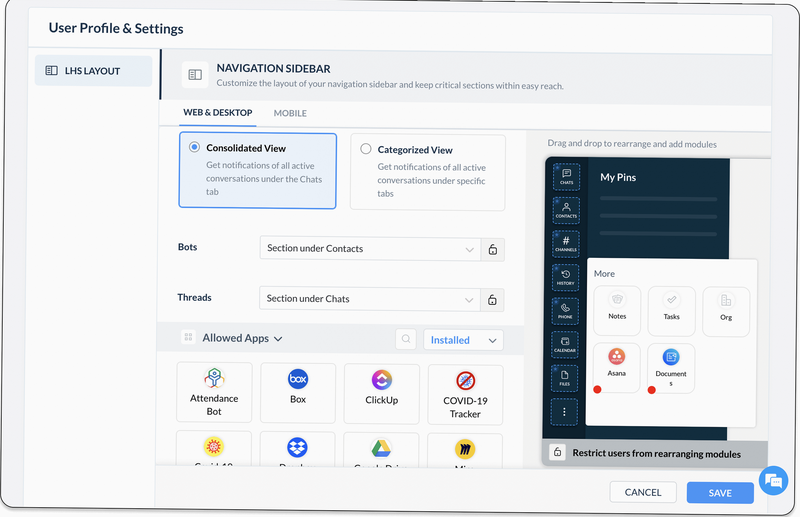Open the Installed filter dropdown

(x=463, y=340)
